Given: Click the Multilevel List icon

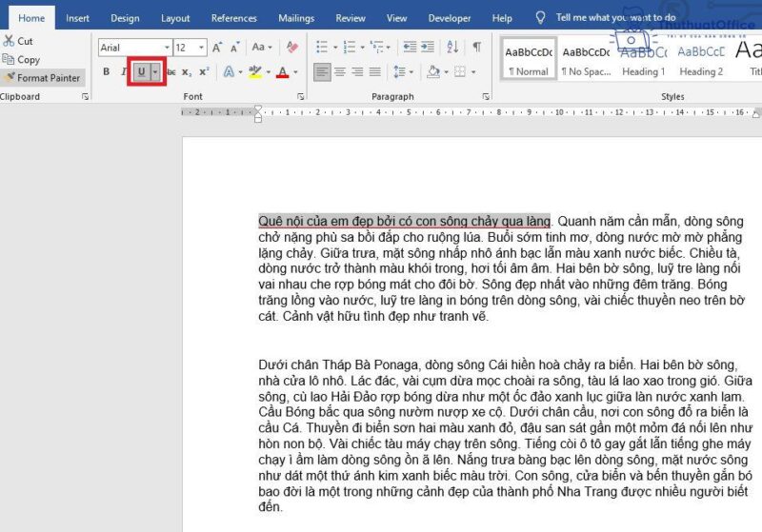Looking at the screenshot, I should [x=376, y=47].
